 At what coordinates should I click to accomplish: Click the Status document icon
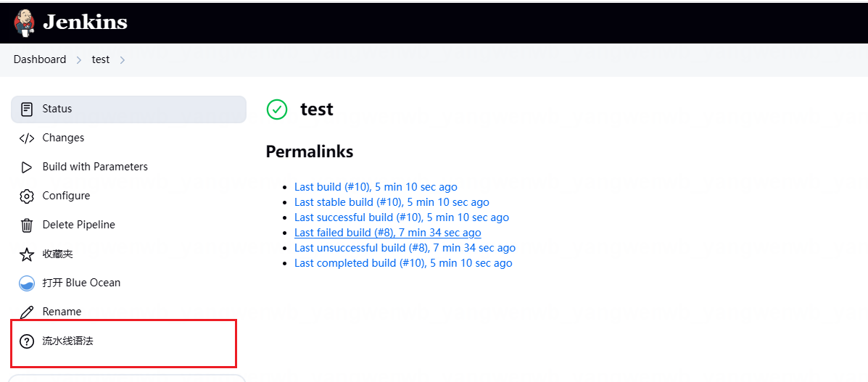click(x=27, y=109)
